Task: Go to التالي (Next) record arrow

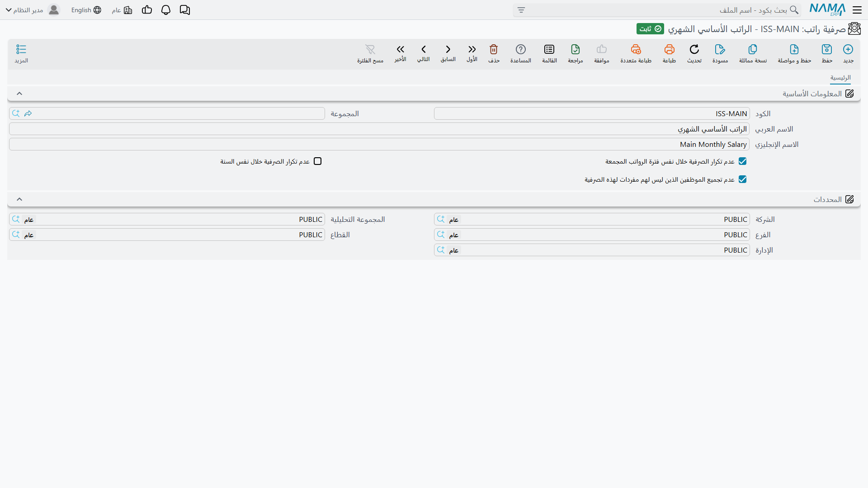Action: [x=424, y=49]
